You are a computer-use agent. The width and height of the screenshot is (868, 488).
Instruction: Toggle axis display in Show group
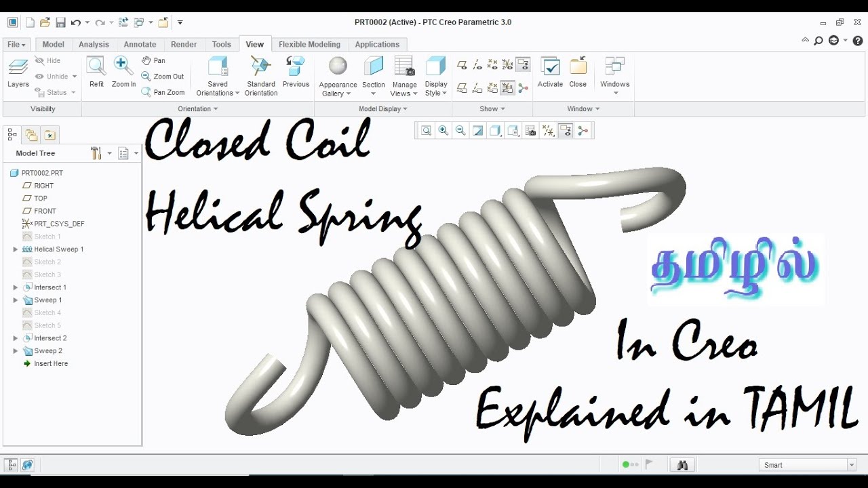click(477, 65)
